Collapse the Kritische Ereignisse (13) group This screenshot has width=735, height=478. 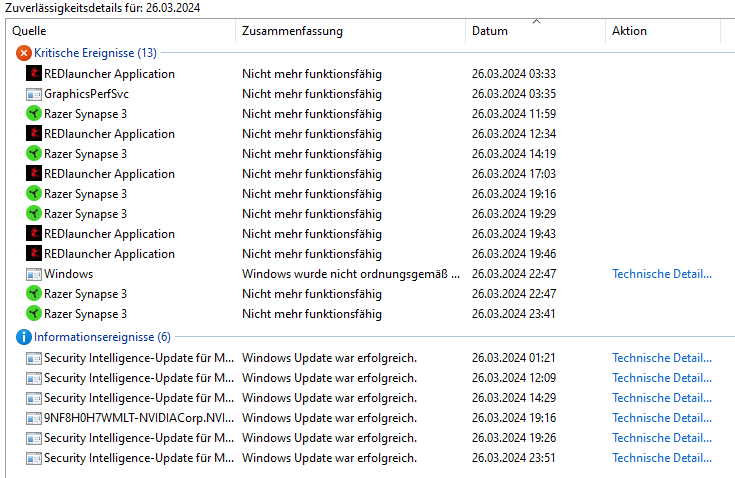(x=95, y=53)
